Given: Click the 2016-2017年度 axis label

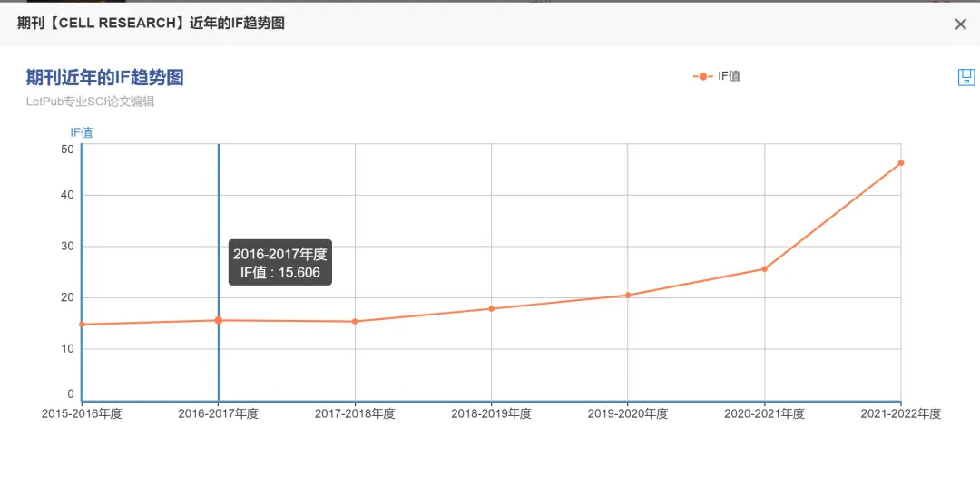Looking at the screenshot, I should (x=218, y=414).
